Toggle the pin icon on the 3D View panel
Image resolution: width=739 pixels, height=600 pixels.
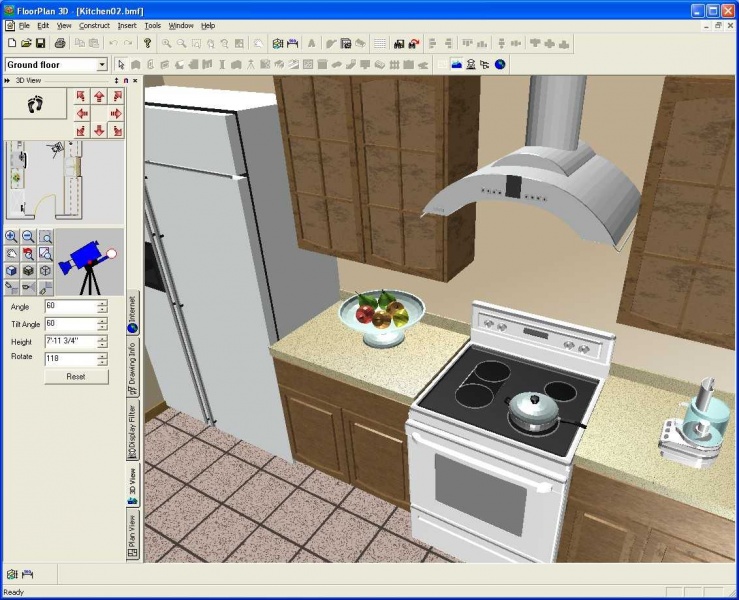pos(126,81)
